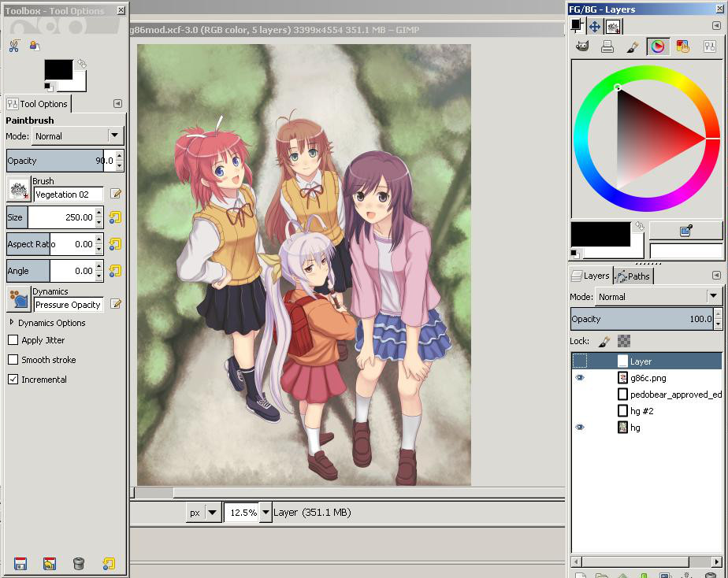The height and width of the screenshot is (578, 728).
Task: Choose the Palette color selector
Action: click(x=683, y=46)
